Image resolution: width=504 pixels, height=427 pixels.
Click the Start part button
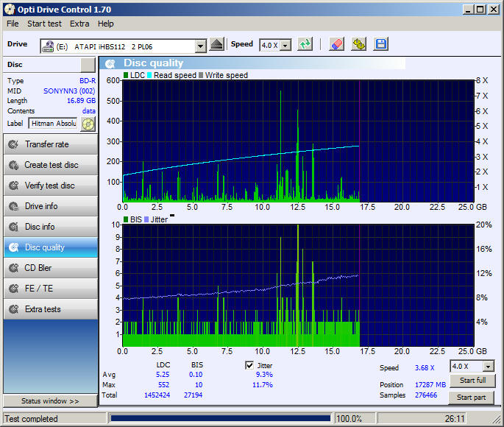(x=471, y=398)
